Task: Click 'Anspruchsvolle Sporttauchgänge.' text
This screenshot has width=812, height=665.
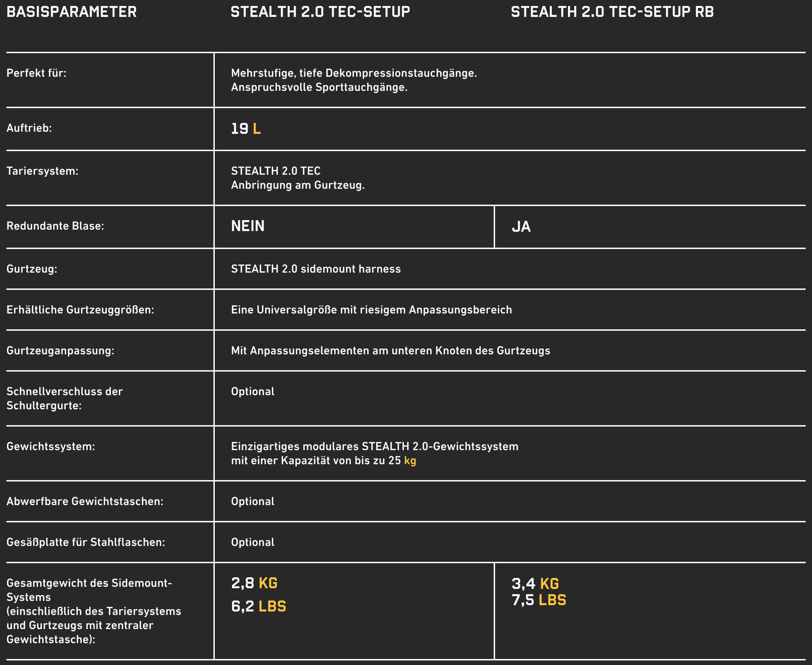Action: pyautogui.click(x=319, y=87)
